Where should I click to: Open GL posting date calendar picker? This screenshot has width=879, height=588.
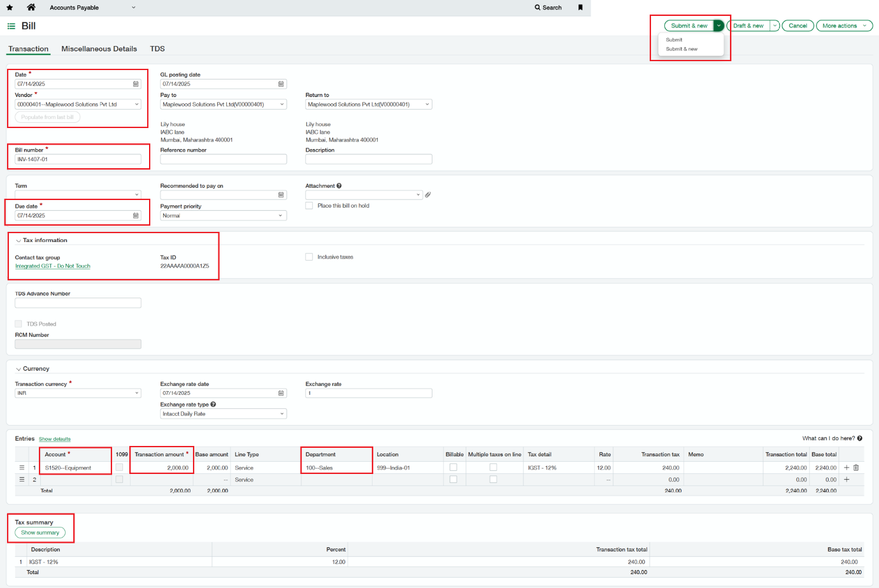coord(281,84)
